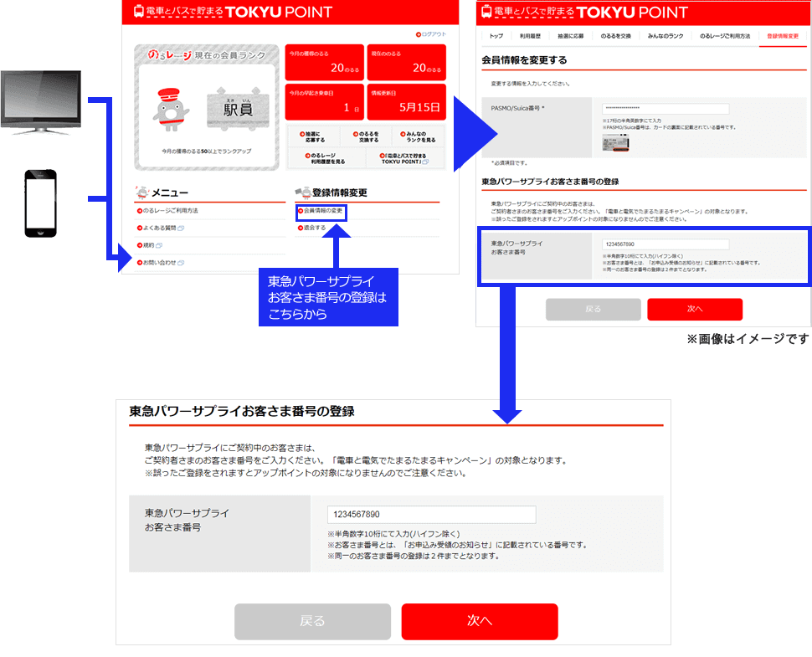This screenshot has width=812, height=657.
Task: Click the small 戻る button under the 会員情報 form
Action: [593, 309]
